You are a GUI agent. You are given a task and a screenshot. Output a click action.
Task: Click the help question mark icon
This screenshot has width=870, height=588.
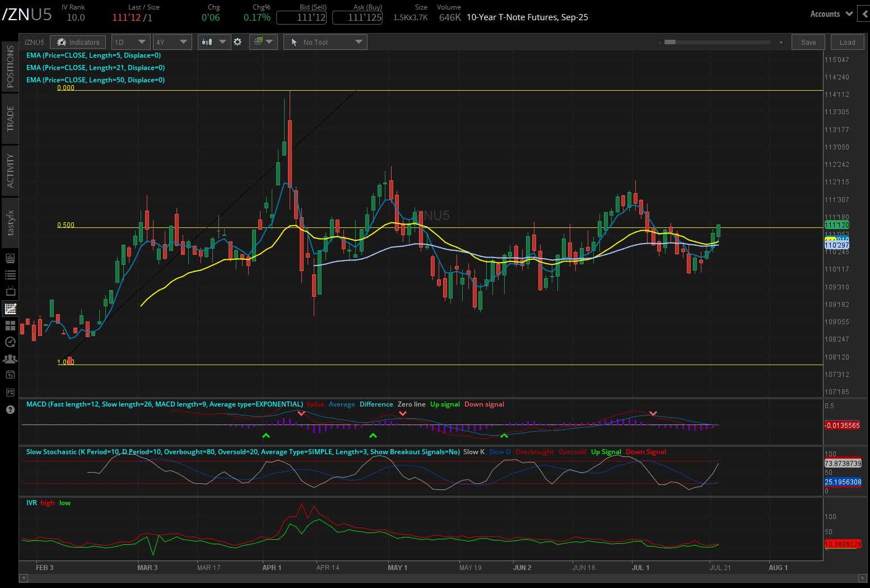(10, 409)
